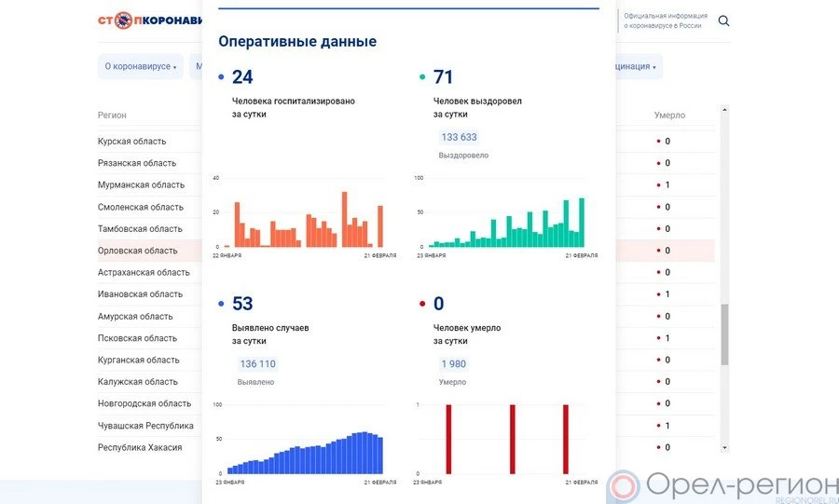Viewport: 839px width, 504px height.
Task: Click the 133 633 recovered total badge
Action: click(459, 137)
